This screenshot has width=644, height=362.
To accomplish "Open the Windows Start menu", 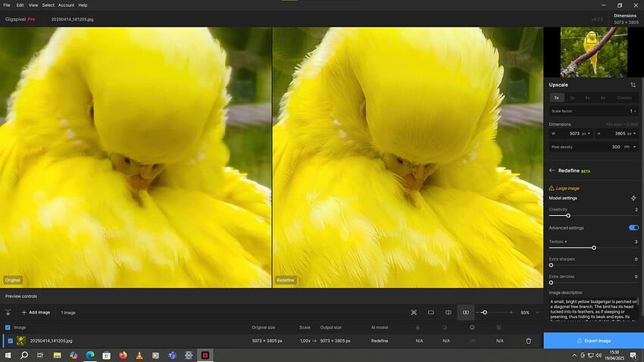I will (x=8, y=355).
